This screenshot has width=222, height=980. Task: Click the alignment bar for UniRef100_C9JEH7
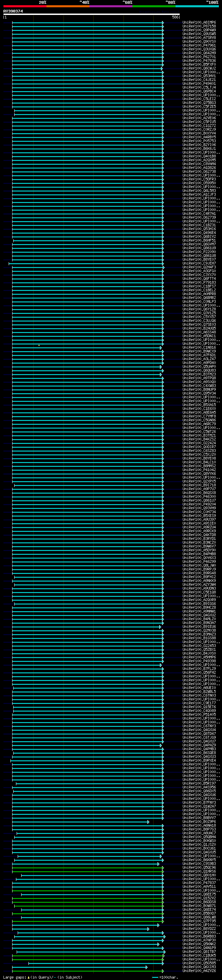86,263
